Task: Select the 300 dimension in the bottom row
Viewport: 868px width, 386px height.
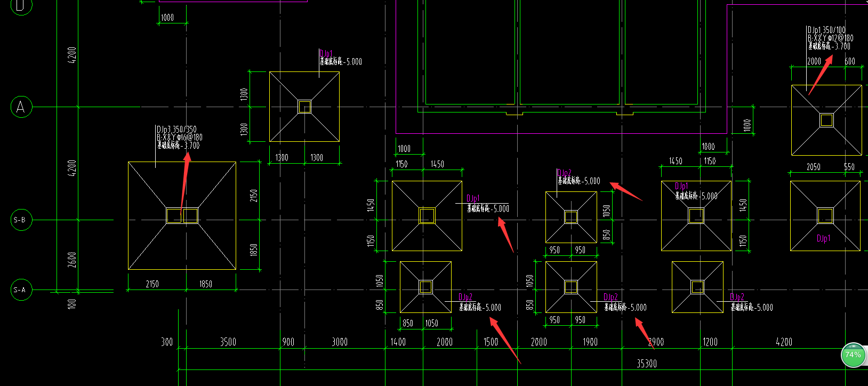Action: 167,342
